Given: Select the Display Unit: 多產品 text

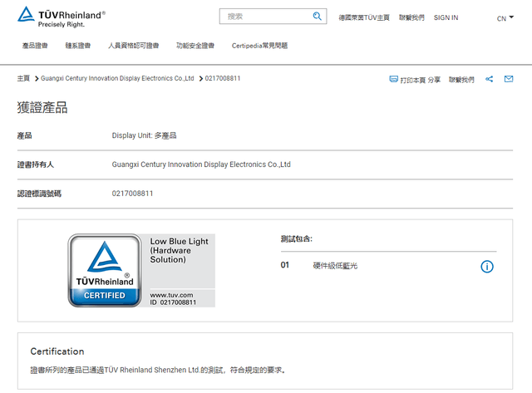Looking at the screenshot, I should click(144, 135).
